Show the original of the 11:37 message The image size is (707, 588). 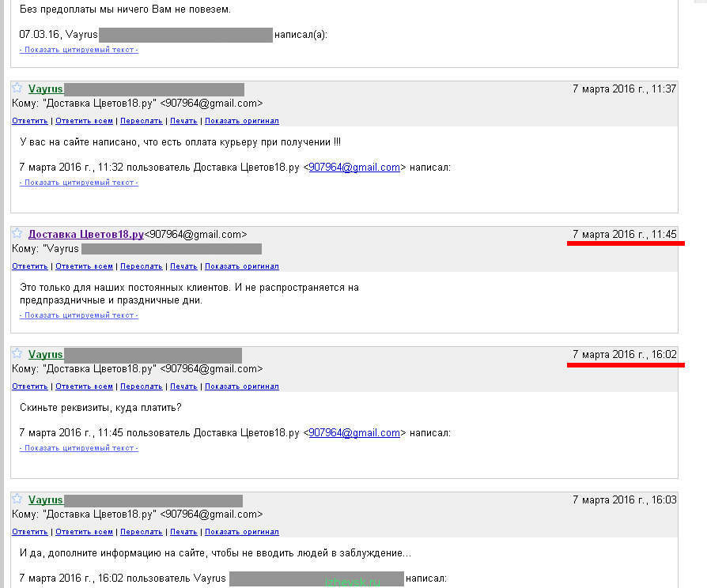coord(242,121)
